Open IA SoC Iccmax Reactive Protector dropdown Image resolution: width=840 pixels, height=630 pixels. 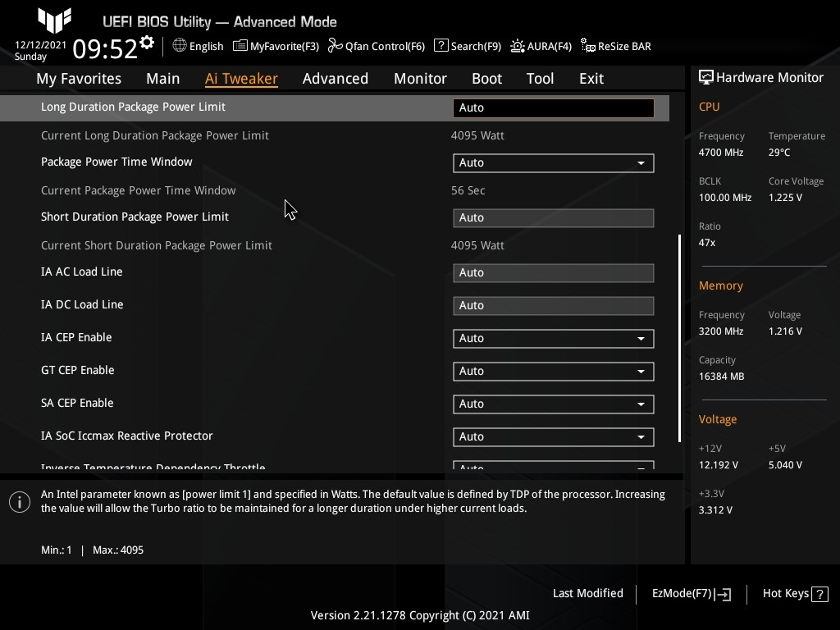(554, 436)
